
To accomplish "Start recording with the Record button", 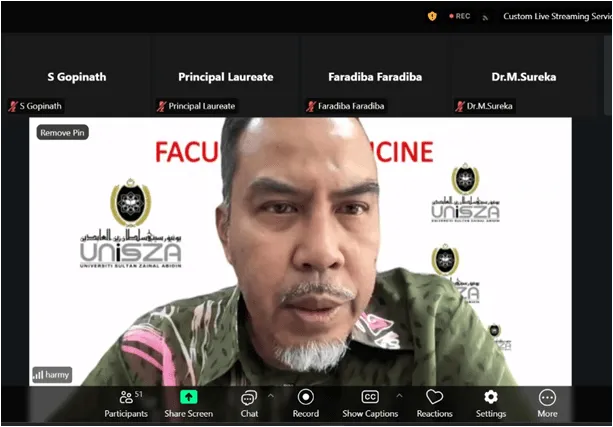I will (305, 404).
